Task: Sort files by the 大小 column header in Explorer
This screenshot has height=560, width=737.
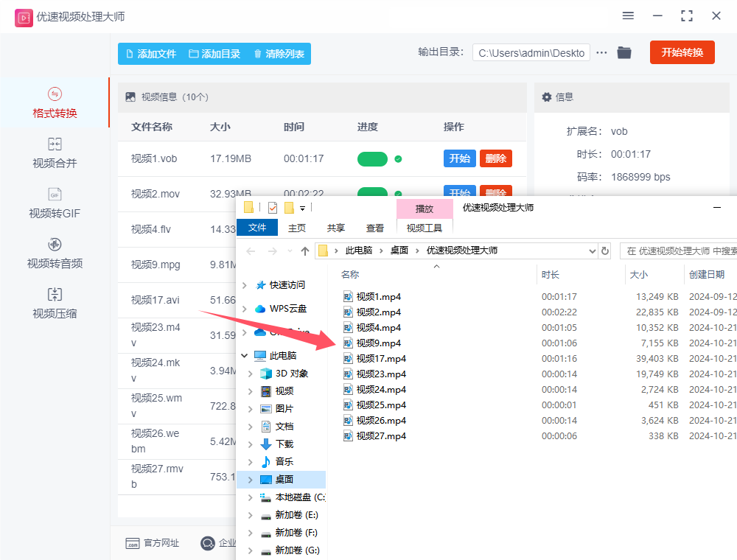Action: pyautogui.click(x=639, y=274)
